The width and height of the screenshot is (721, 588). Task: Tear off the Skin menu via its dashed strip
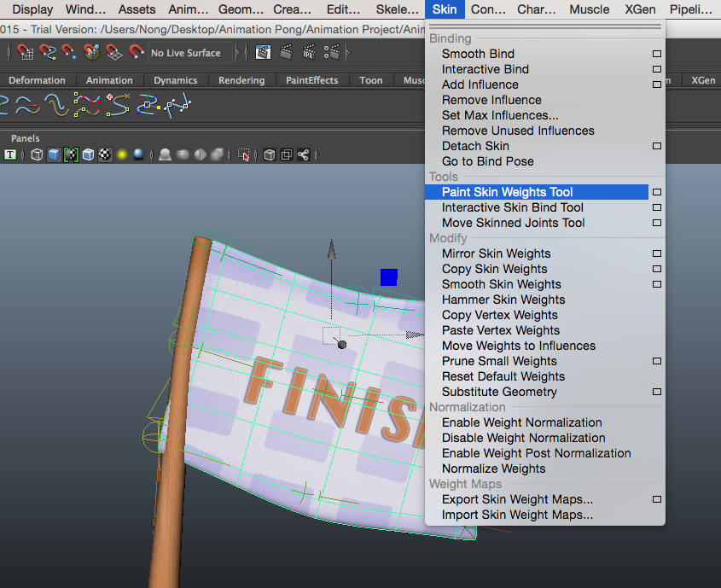(x=544, y=26)
